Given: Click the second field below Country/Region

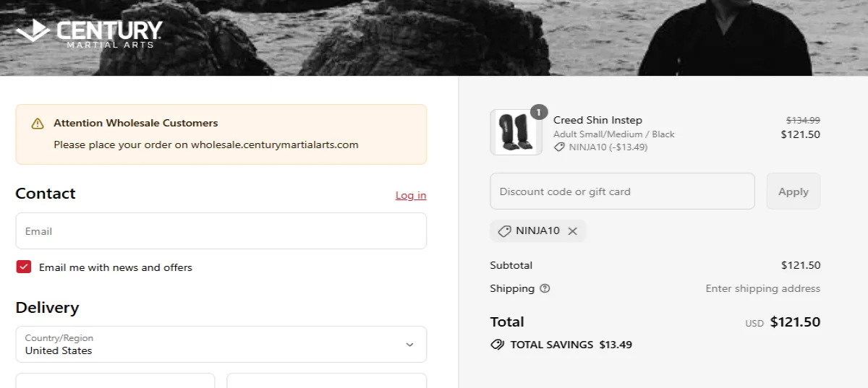Looking at the screenshot, I should [326, 381].
